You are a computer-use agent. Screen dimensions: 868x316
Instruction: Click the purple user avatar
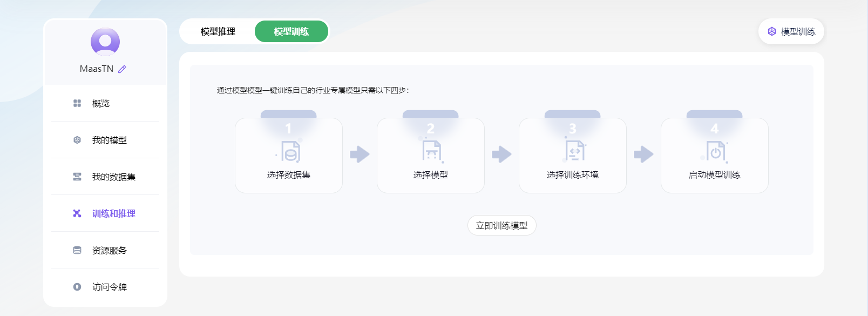105,42
